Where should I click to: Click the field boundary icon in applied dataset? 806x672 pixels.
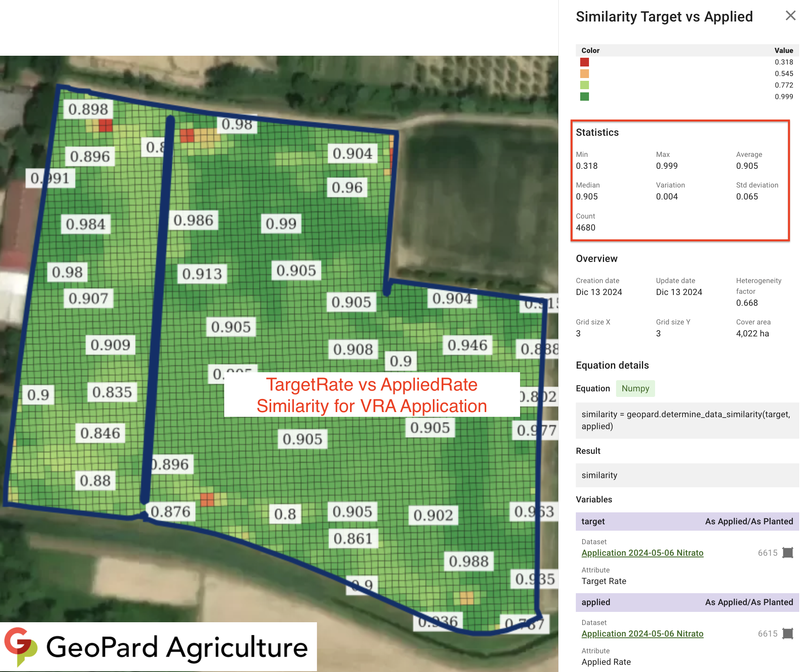click(x=787, y=633)
